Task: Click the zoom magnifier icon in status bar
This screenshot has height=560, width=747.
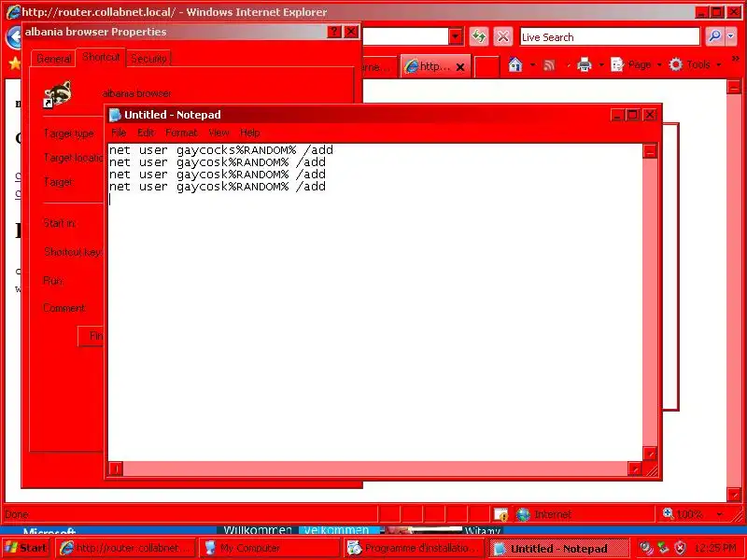Action: tap(668, 513)
